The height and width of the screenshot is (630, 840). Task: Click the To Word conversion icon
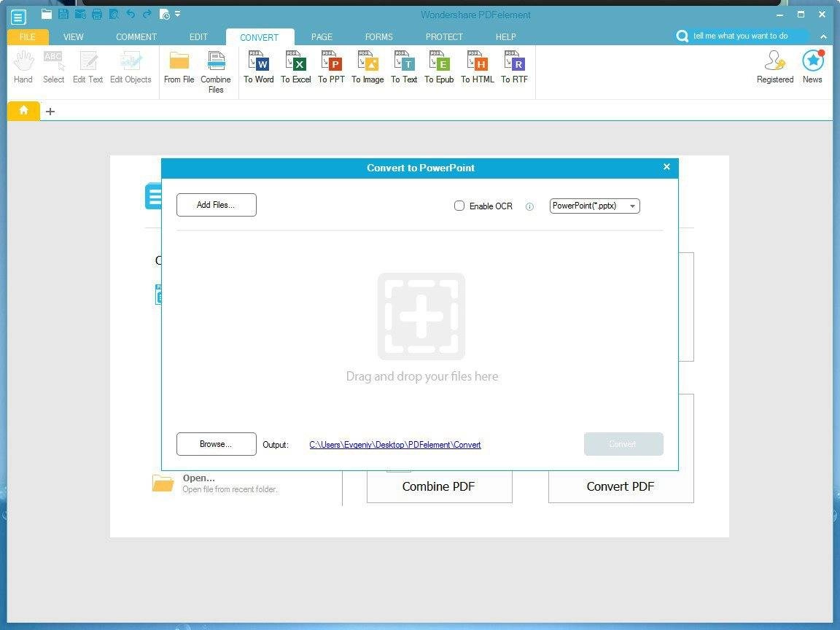point(259,67)
